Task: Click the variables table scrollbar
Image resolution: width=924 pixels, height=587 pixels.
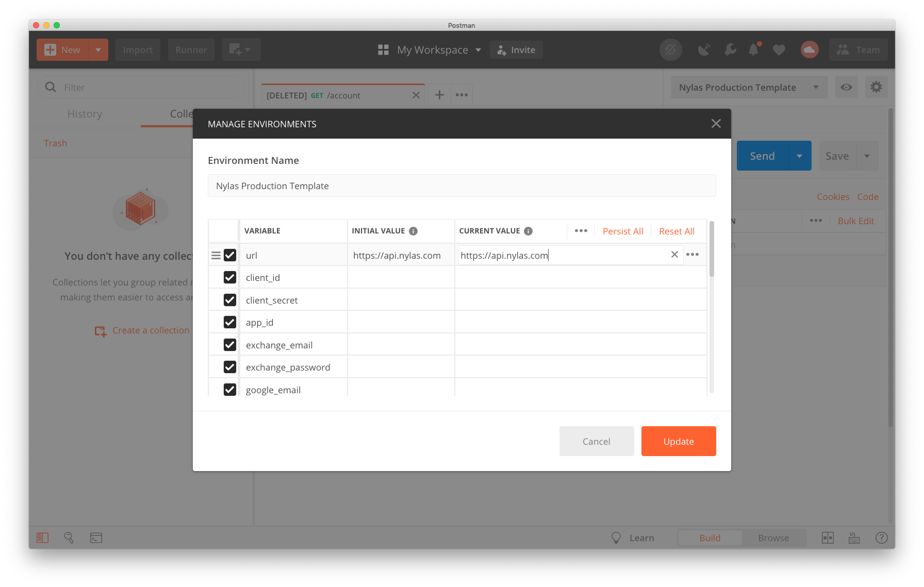Action: (712, 249)
